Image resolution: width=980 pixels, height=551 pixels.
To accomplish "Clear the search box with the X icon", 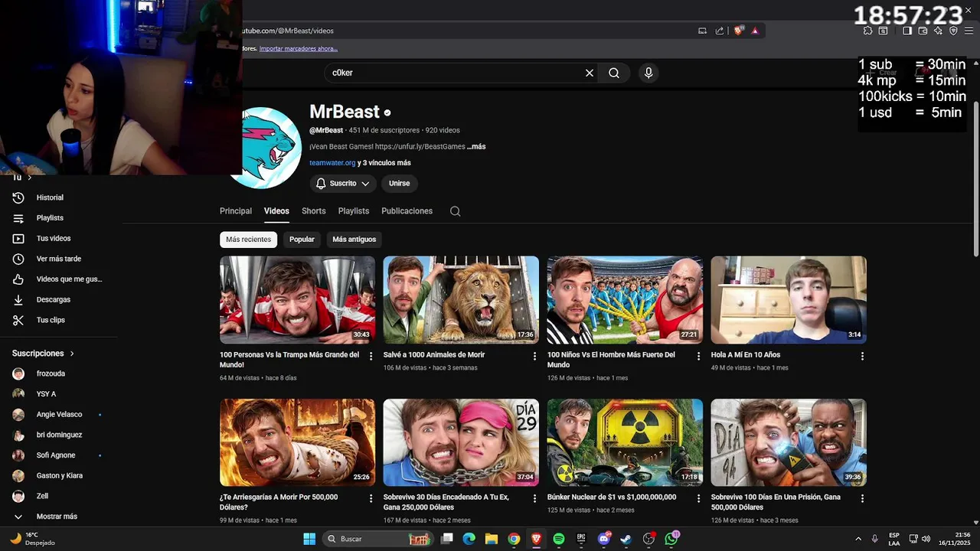I will point(590,73).
